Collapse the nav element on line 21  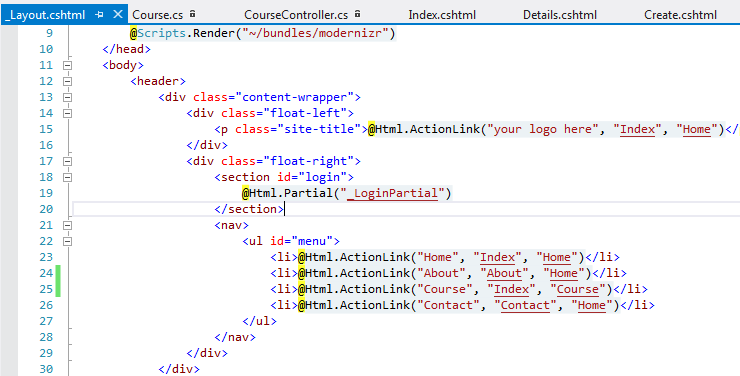coord(67,226)
